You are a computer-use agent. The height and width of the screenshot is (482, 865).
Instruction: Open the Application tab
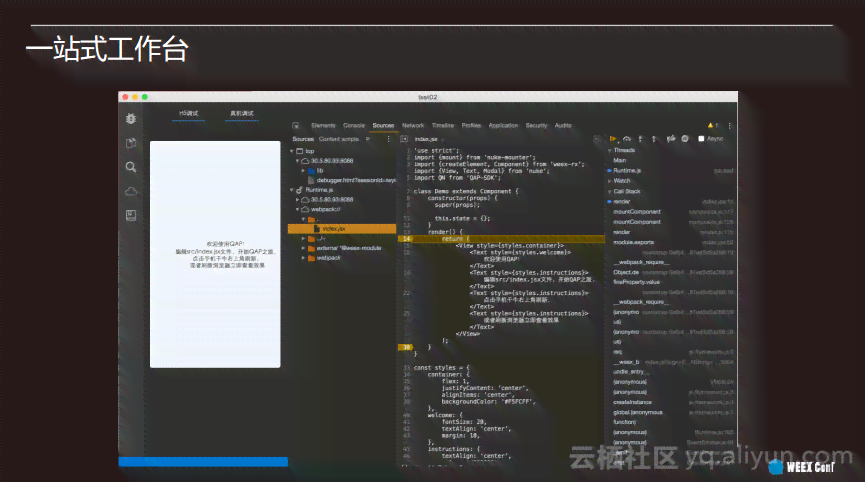pyautogui.click(x=503, y=126)
